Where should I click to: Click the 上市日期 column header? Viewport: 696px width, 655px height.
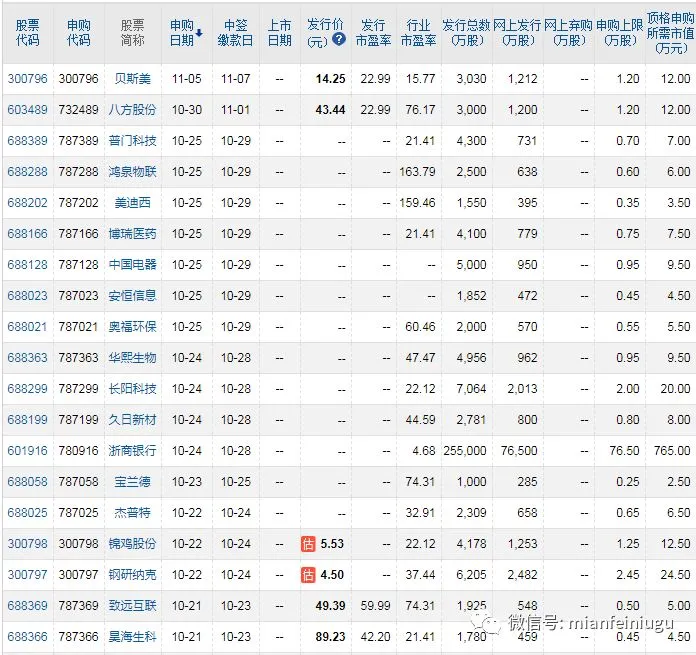click(280, 33)
